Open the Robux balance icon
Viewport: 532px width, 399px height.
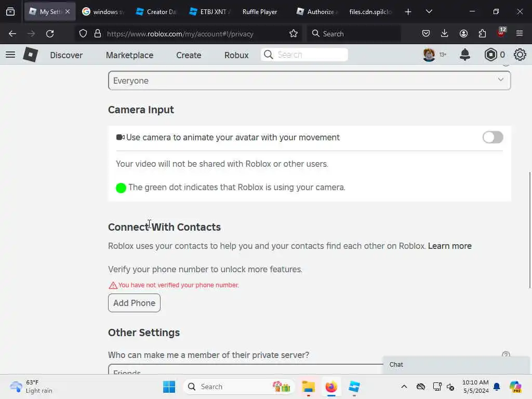pos(490,55)
